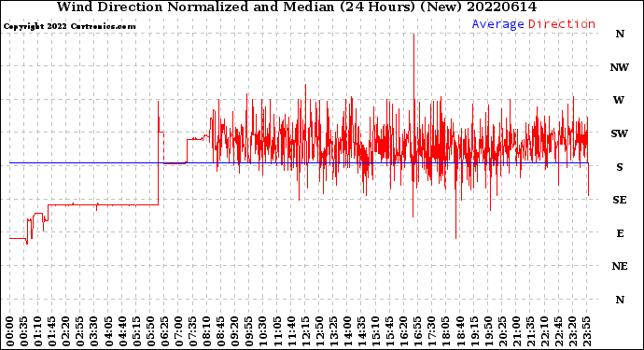Click the 'NE' direction axis label

pos(620,267)
